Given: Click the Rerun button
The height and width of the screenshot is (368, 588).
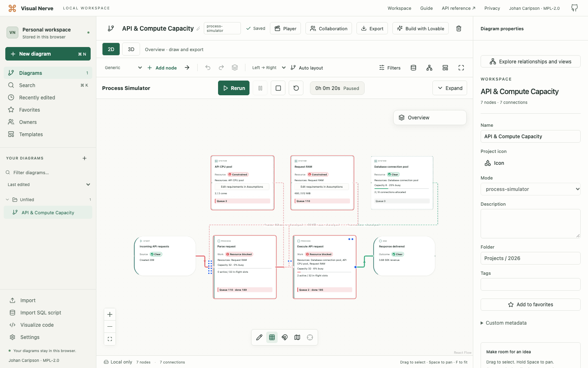Looking at the screenshot, I should (x=234, y=88).
